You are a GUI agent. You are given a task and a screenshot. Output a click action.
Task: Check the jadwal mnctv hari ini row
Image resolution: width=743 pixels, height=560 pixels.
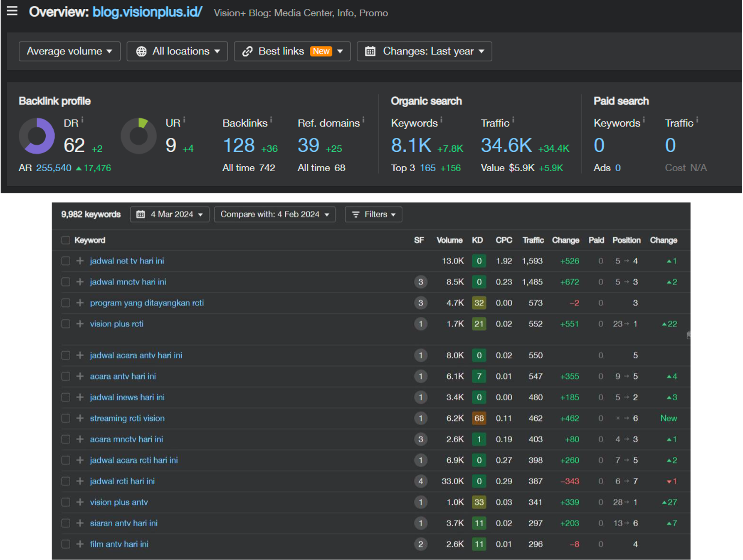coord(66,282)
